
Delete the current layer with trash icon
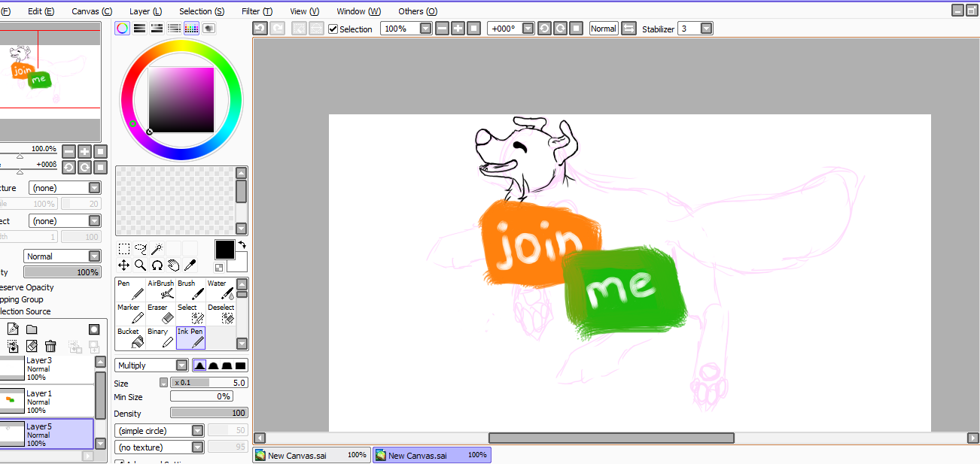[x=50, y=346]
